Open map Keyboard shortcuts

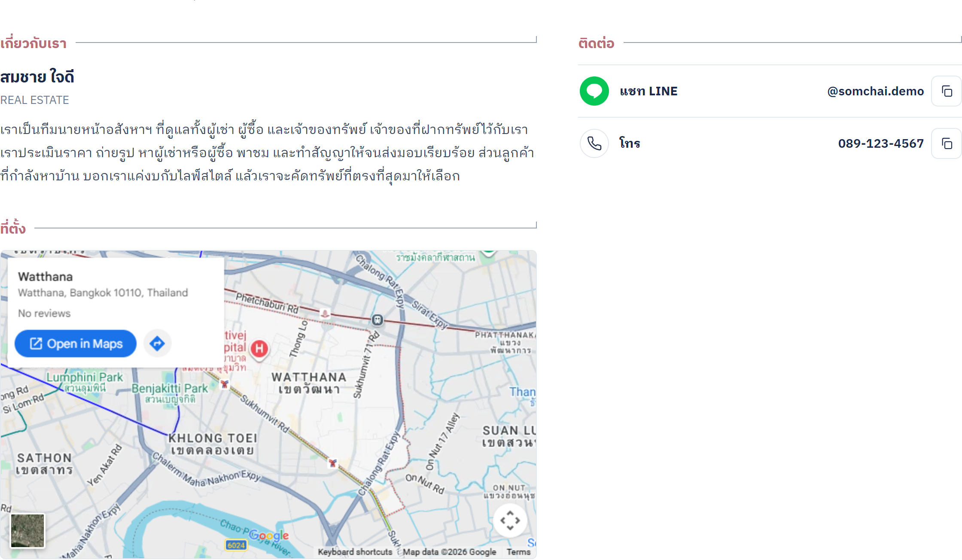[355, 552]
